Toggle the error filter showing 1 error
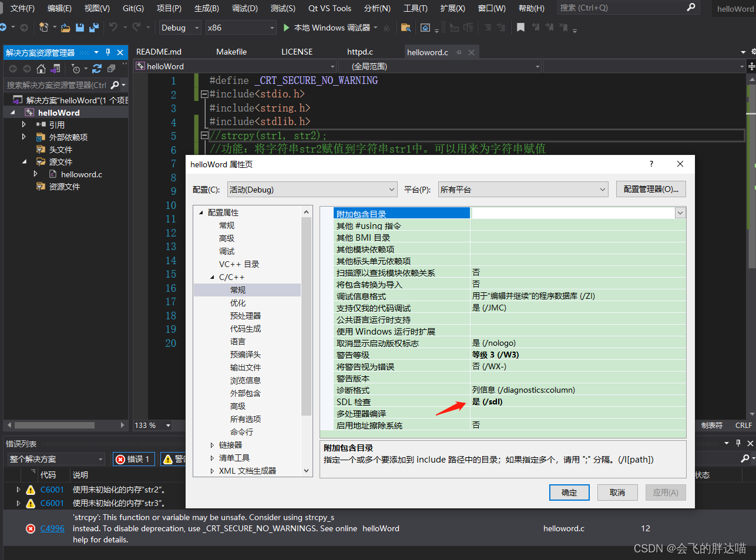The image size is (756, 560). pyautogui.click(x=133, y=458)
